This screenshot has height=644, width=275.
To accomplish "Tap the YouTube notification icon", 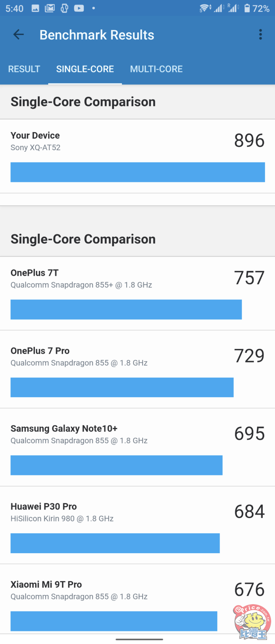I will pos(79,8).
